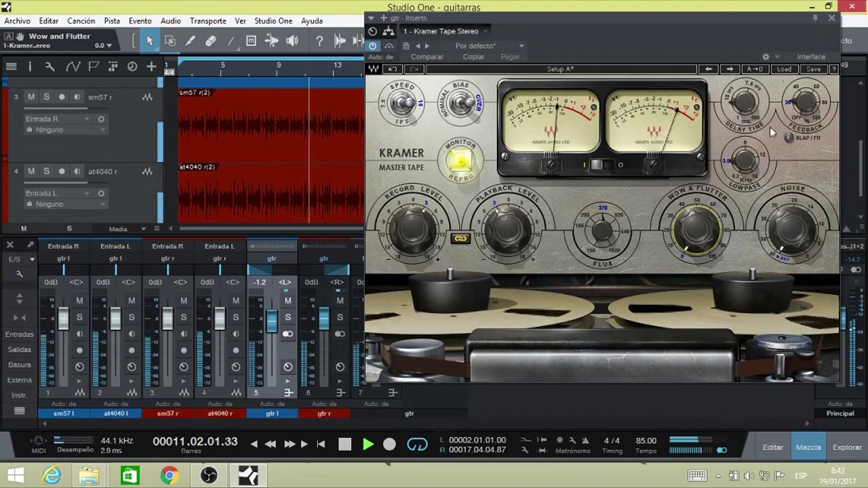Undo plugin change with Waves undo arrow
868x488 pixels.
[393, 69]
